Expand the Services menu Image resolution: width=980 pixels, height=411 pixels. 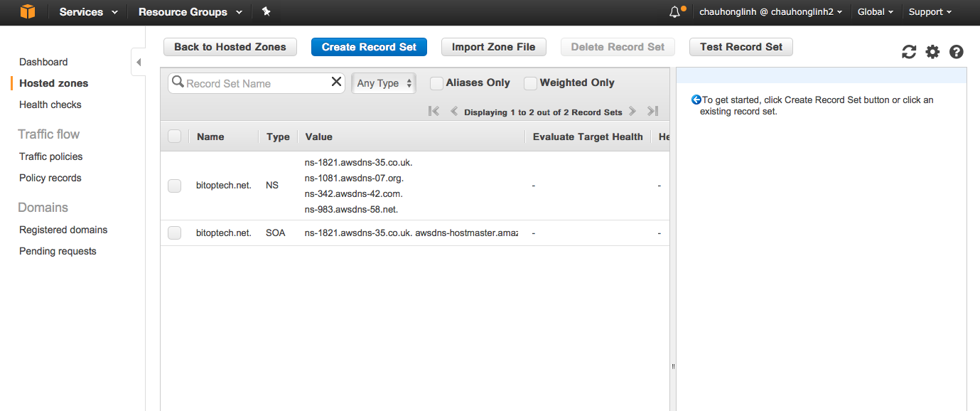tap(88, 12)
